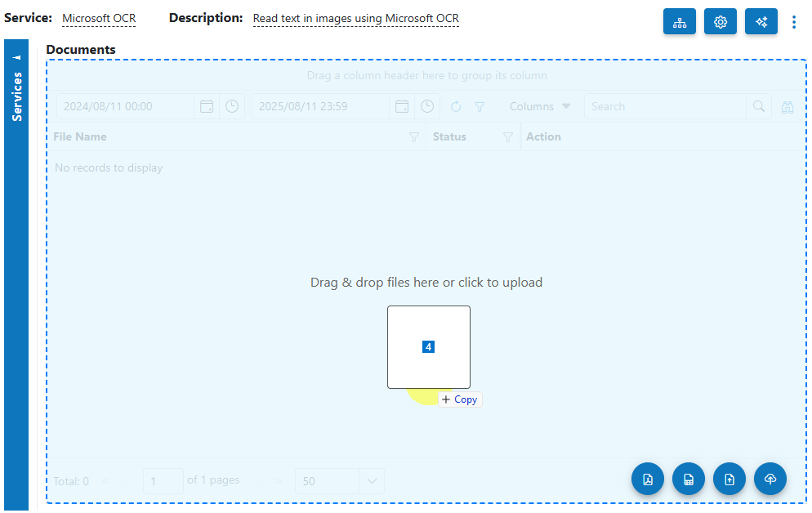The height and width of the screenshot is (513, 812).
Task: Click the search magnifier icon
Action: coord(759,107)
